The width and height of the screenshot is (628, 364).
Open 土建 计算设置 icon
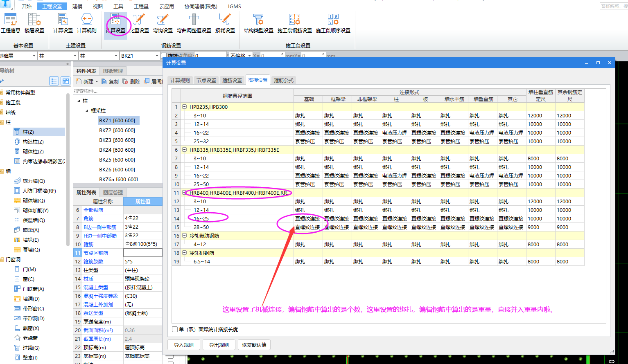(x=63, y=23)
